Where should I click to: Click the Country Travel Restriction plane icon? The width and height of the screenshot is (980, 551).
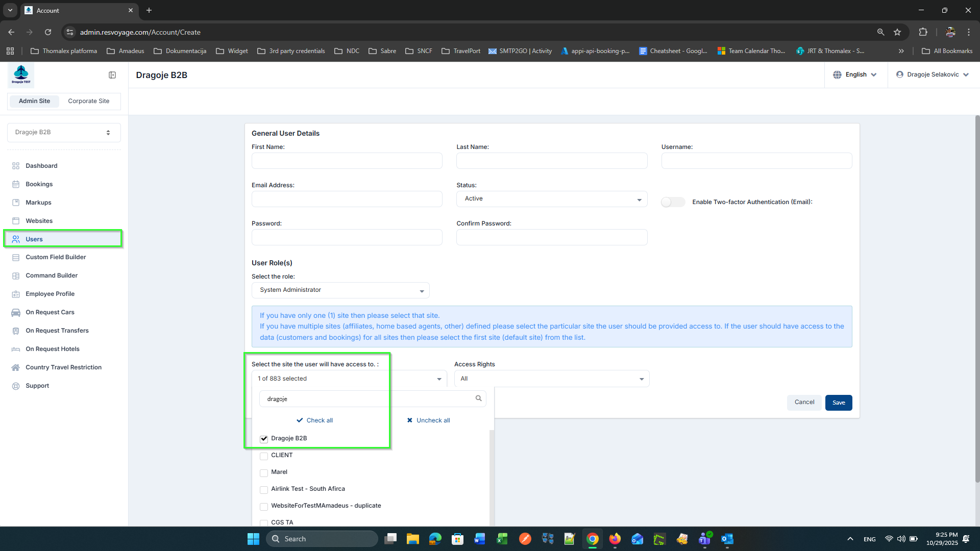pyautogui.click(x=16, y=367)
